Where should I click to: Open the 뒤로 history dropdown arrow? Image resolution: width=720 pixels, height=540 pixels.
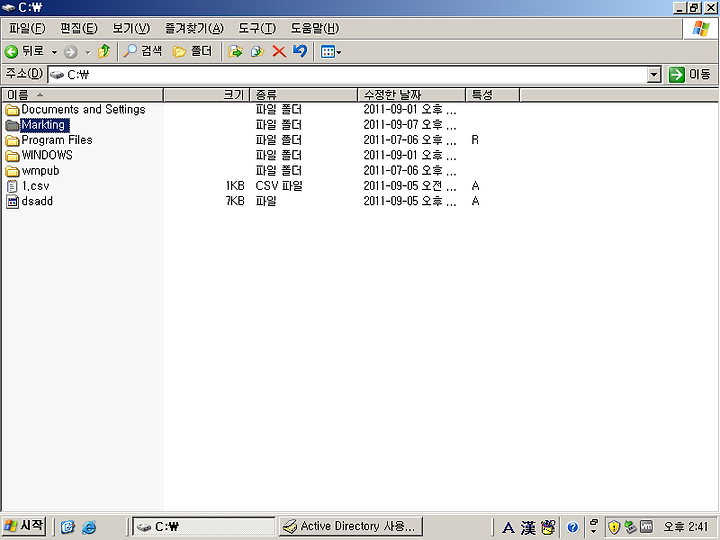point(54,51)
